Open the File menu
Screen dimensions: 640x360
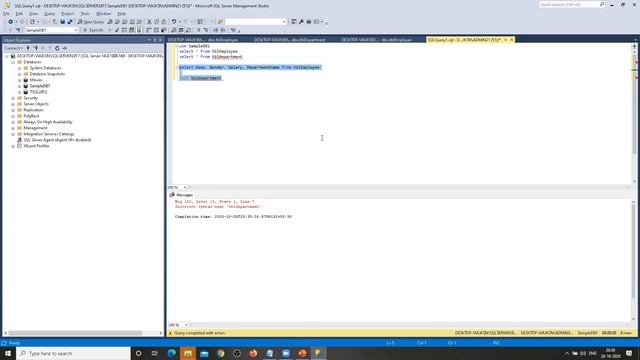click(6, 13)
